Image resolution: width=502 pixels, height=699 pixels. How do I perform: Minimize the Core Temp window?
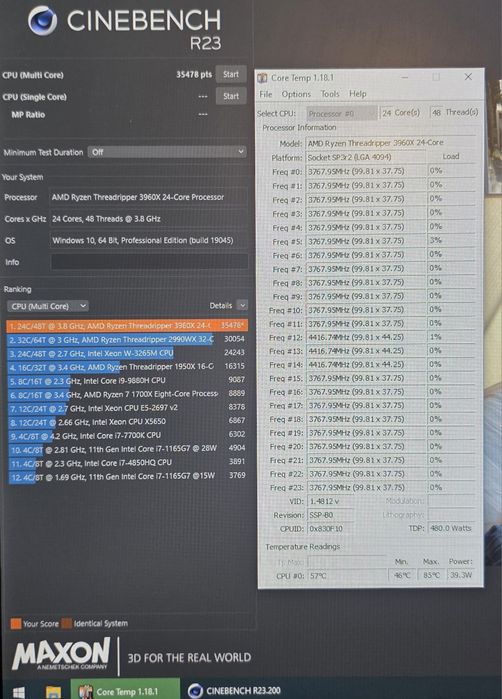(x=404, y=77)
